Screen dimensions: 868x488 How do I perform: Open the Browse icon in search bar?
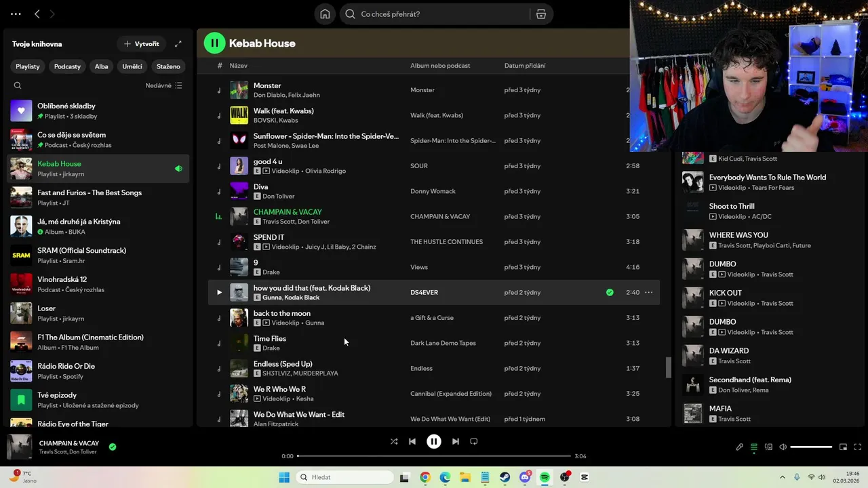pos(541,14)
